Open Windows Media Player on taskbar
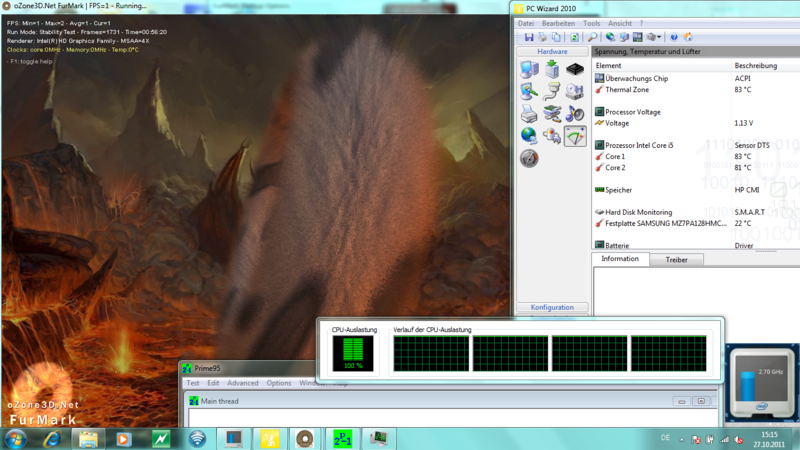Screen dimensions: 800x450 pyautogui.click(x=123, y=439)
